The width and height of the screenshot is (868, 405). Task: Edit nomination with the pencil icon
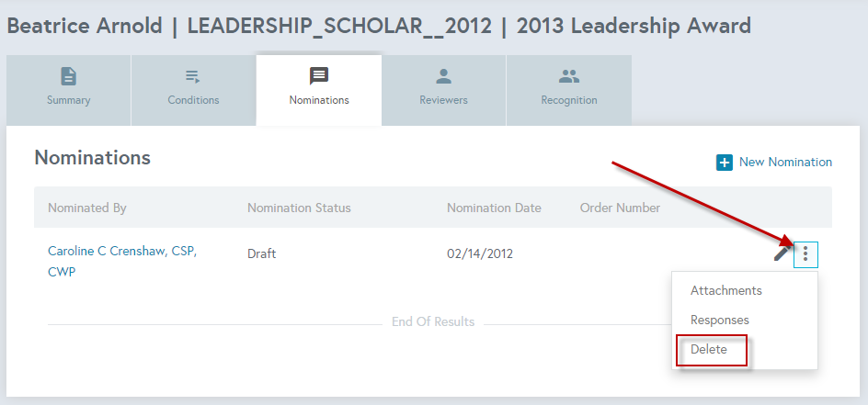(782, 253)
